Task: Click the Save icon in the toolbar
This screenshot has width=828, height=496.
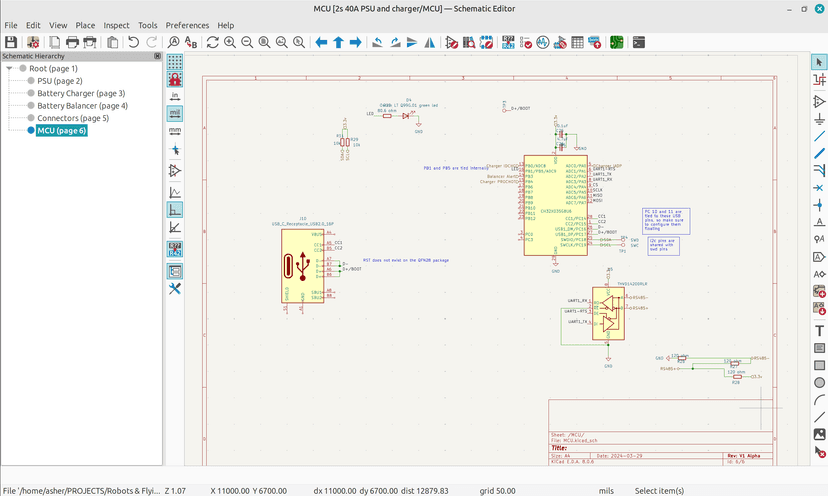Action: (x=11, y=42)
